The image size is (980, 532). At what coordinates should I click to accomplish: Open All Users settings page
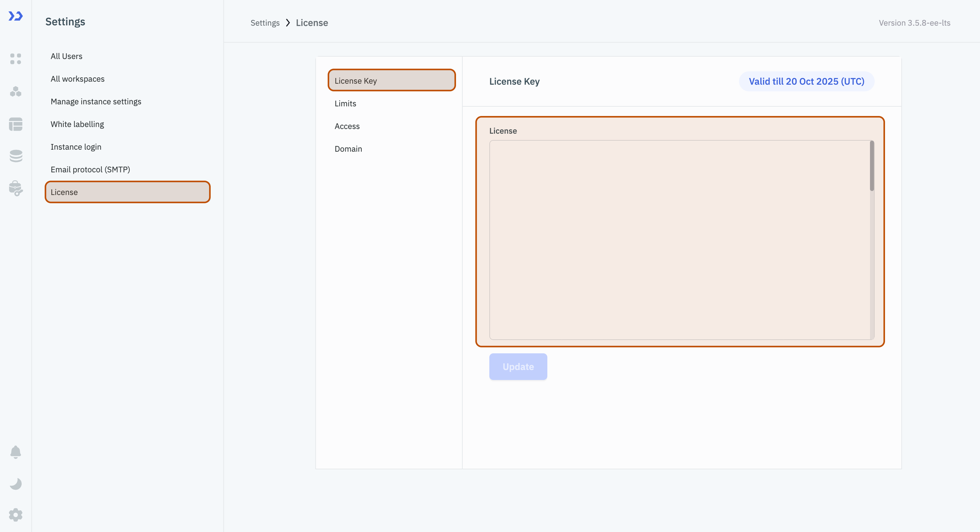click(x=66, y=56)
